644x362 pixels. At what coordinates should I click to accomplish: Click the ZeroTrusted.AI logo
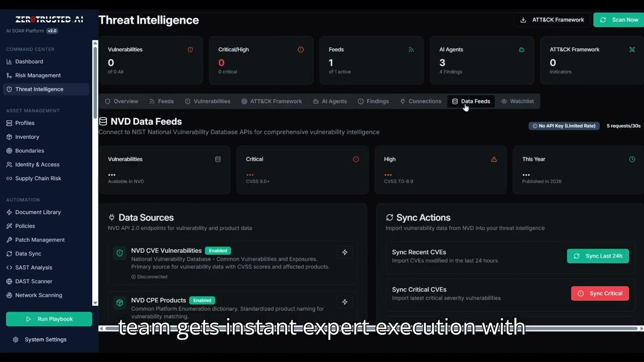(x=49, y=20)
